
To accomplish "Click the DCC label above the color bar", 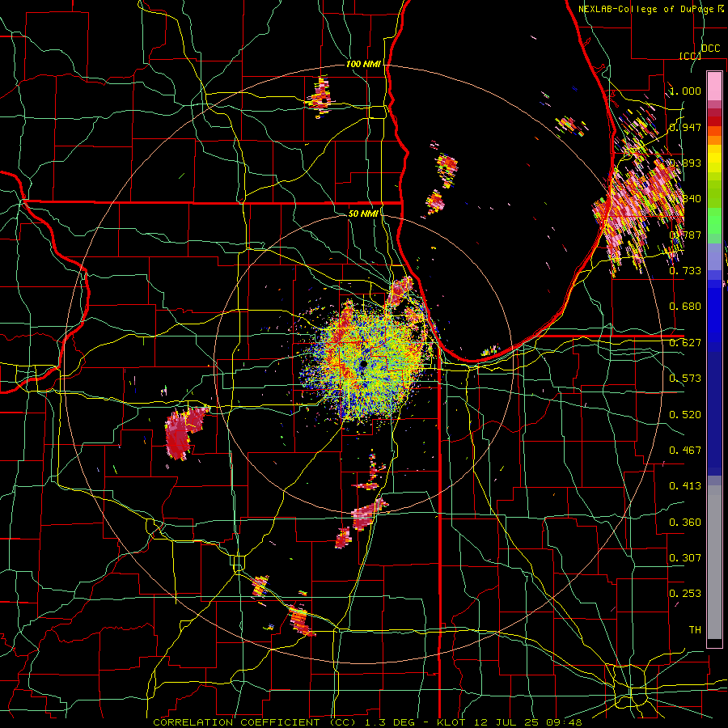I will pyautogui.click(x=710, y=49).
